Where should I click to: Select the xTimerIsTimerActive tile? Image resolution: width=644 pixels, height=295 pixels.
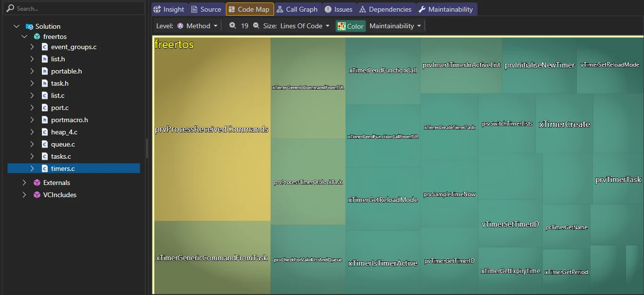[383, 263]
